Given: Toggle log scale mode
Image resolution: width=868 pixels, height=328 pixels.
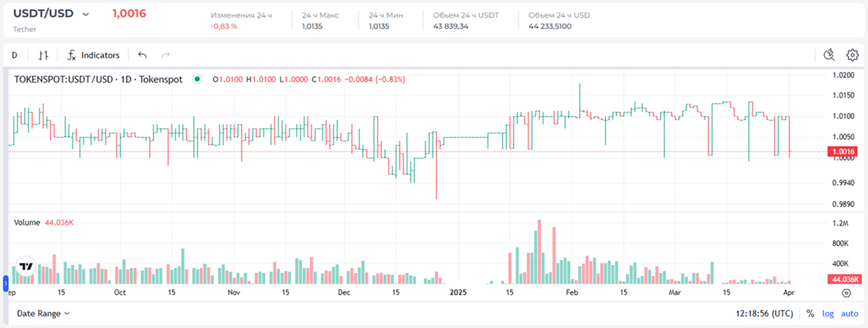Looking at the screenshot, I should coord(828,313).
